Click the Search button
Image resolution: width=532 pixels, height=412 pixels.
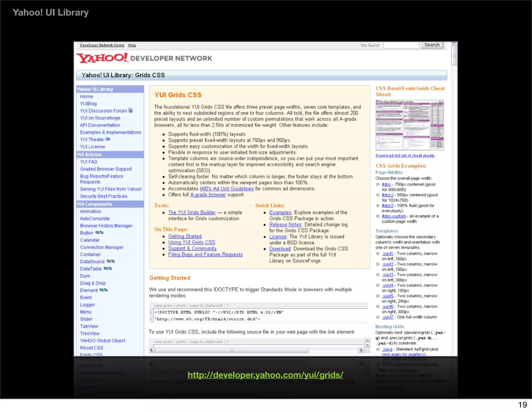click(x=432, y=45)
